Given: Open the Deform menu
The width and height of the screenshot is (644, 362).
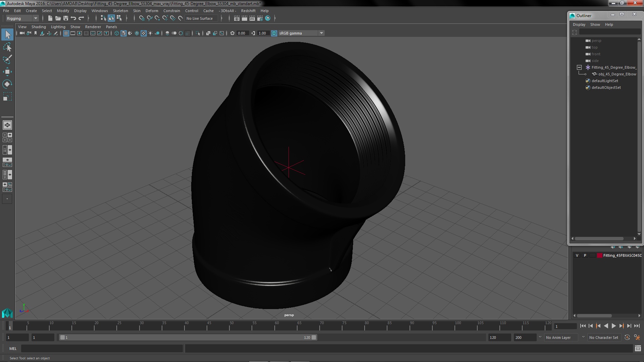Looking at the screenshot, I should pos(152,11).
